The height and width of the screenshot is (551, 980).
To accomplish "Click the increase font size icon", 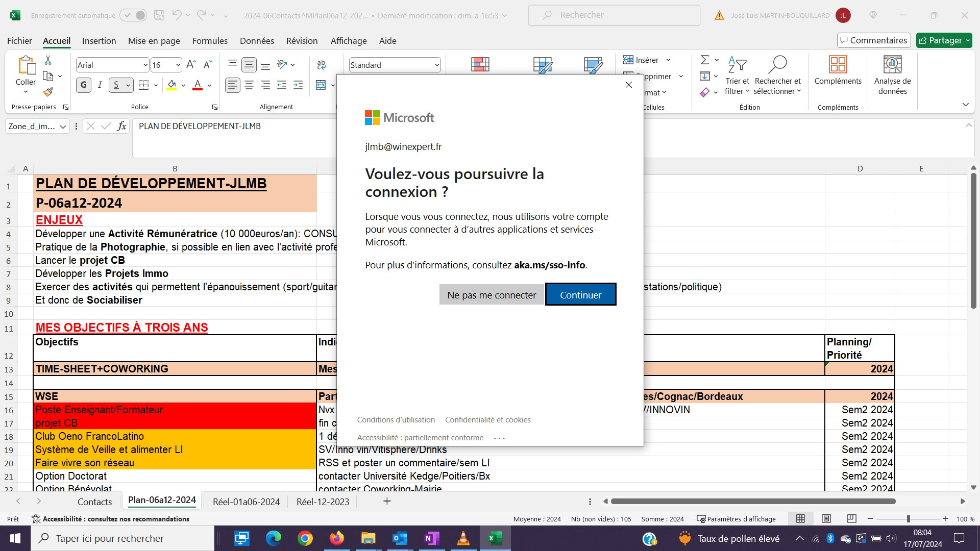I will click(x=191, y=64).
